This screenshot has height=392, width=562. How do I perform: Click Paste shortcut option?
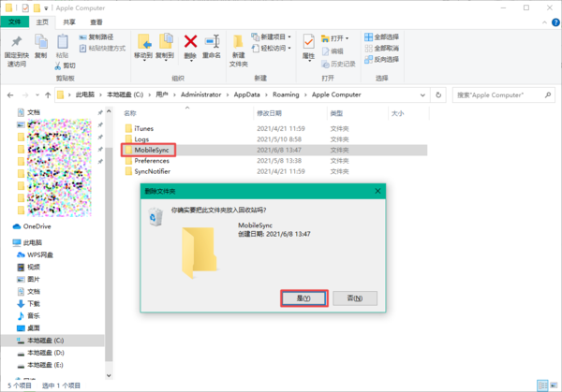(x=102, y=48)
